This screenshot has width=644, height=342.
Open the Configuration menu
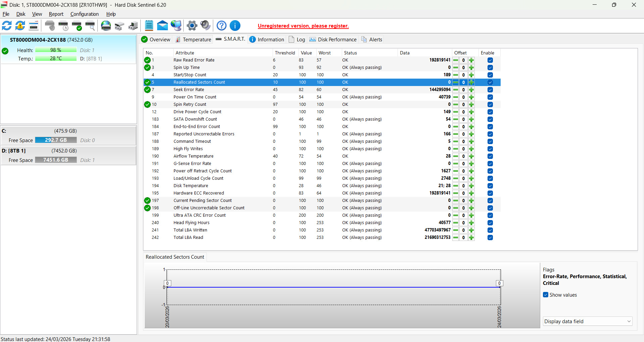click(x=84, y=14)
